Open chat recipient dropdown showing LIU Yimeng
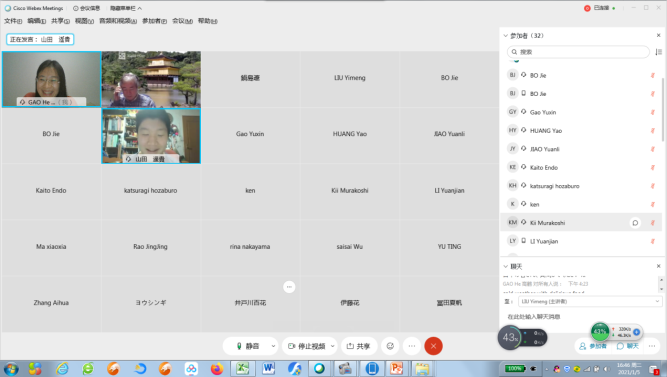Viewport: 667px width, 377px height. pos(590,301)
